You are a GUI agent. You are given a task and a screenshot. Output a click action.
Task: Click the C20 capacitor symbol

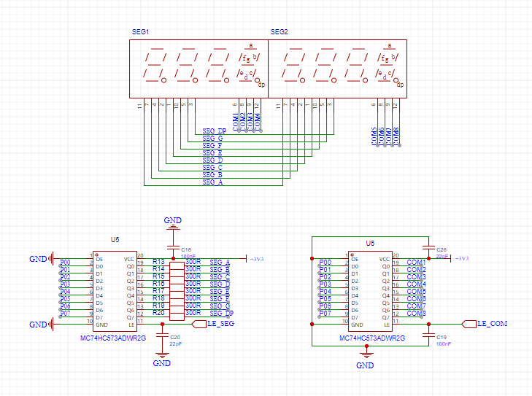click(x=162, y=335)
